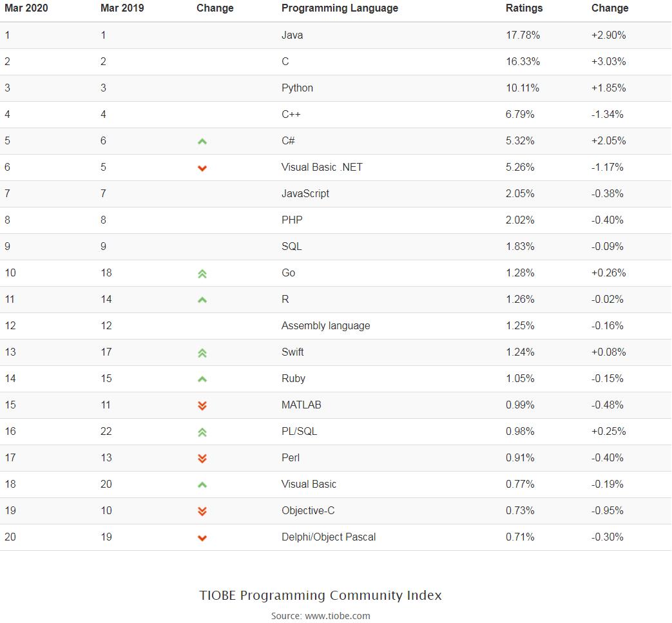The width and height of the screenshot is (672, 623).
Task: Click the red down arrow for Delphi/Object Pascal
Action: [202, 538]
